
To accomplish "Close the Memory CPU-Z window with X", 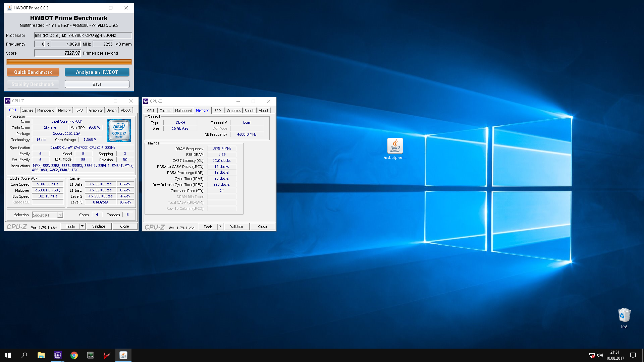I will (269, 101).
